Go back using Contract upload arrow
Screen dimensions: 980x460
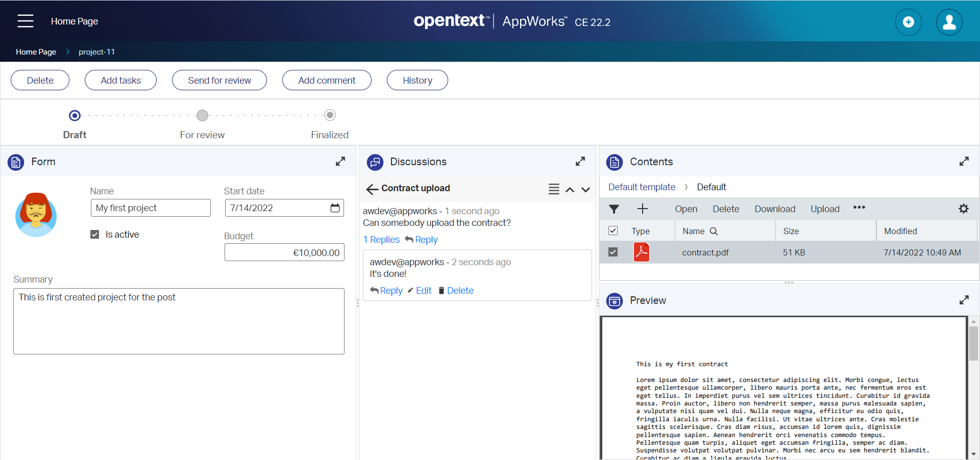372,189
